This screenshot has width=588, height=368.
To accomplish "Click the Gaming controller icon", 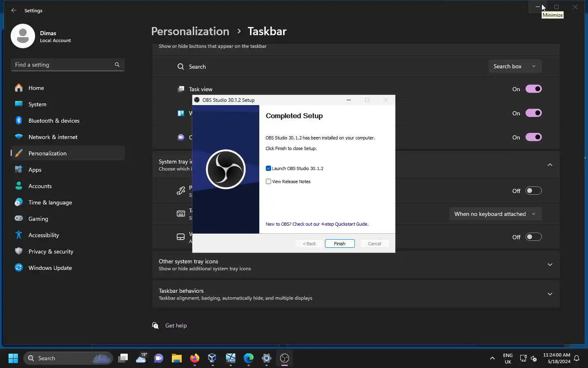I will point(19,219).
